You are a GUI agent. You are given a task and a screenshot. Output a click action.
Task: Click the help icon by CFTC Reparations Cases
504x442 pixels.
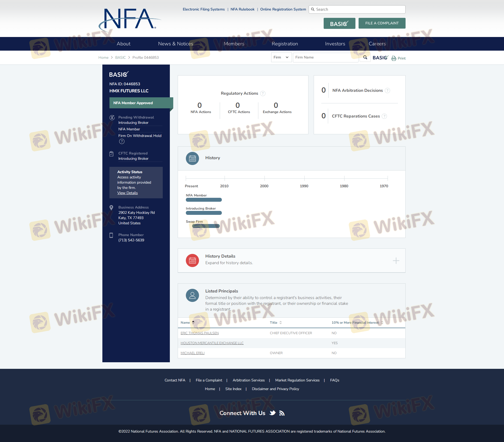tap(384, 116)
